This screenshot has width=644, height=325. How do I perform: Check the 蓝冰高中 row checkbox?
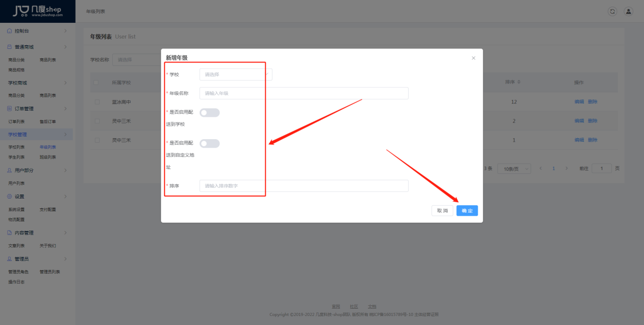coord(97,102)
